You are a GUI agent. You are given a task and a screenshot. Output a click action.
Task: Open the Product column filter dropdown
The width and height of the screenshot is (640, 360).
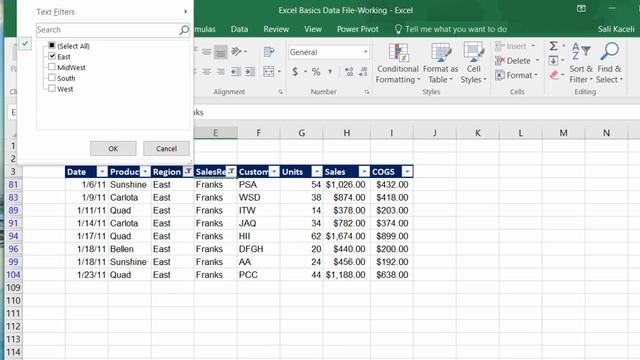(145, 172)
